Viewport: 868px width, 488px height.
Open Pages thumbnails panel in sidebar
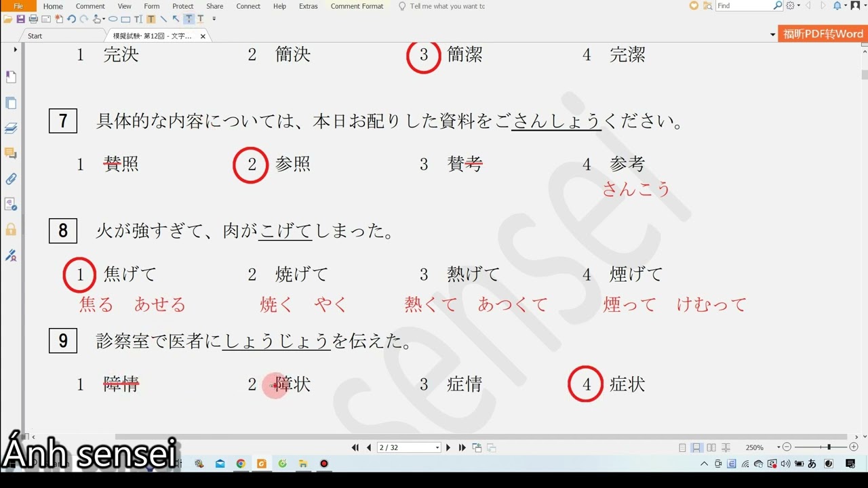pos(11,103)
